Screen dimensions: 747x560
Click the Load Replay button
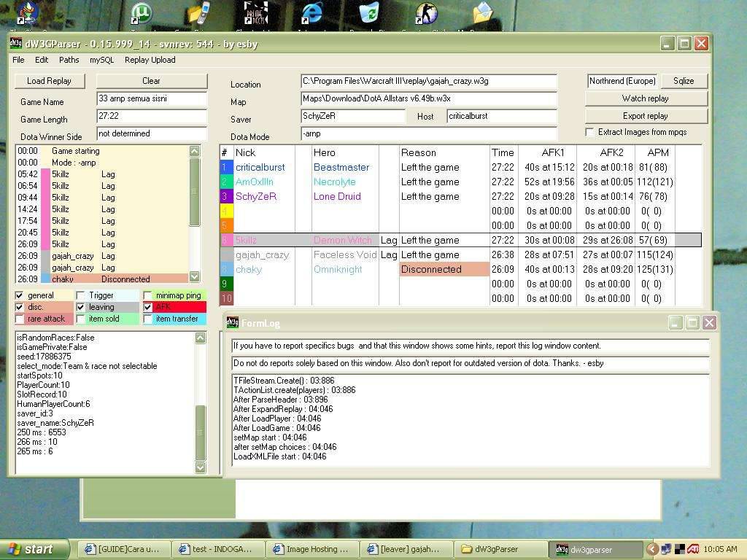tap(49, 81)
